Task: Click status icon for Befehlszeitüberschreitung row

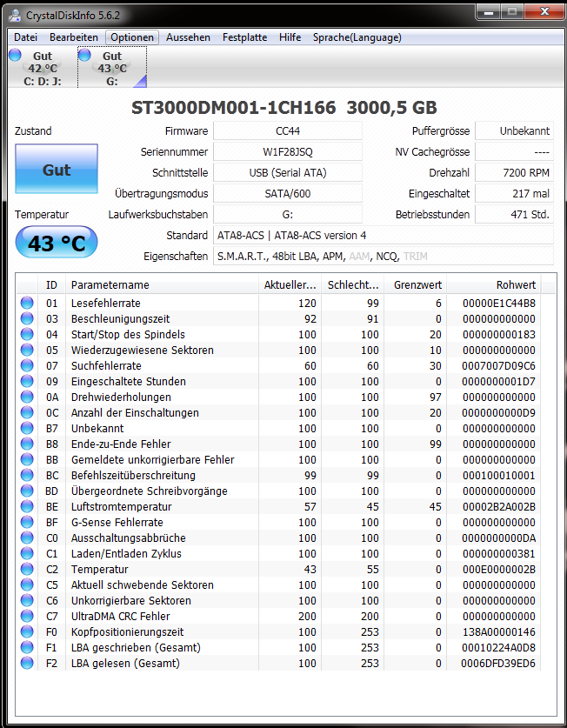Action: (x=27, y=476)
